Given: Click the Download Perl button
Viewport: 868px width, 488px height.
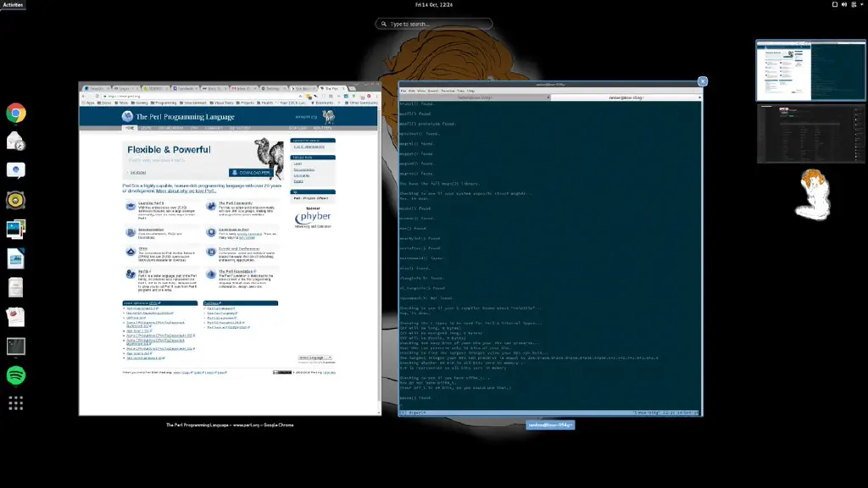Looking at the screenshot, I should click(251, 173).
